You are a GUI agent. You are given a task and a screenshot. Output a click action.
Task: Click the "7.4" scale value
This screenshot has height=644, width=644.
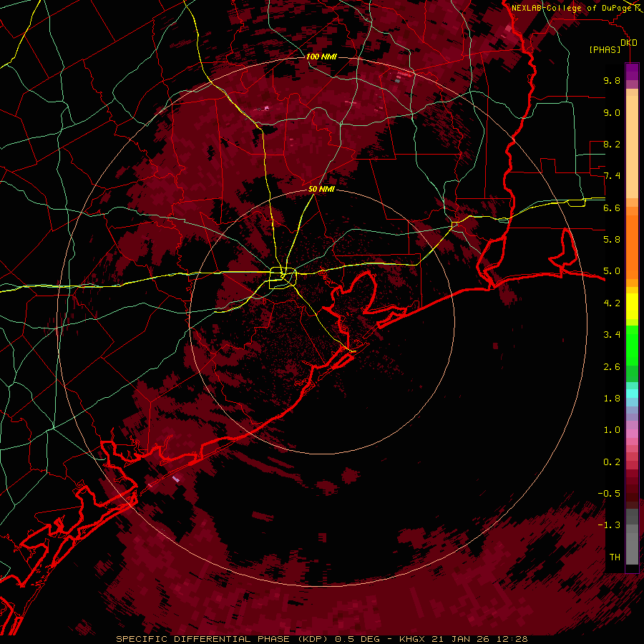click(612, 176)
